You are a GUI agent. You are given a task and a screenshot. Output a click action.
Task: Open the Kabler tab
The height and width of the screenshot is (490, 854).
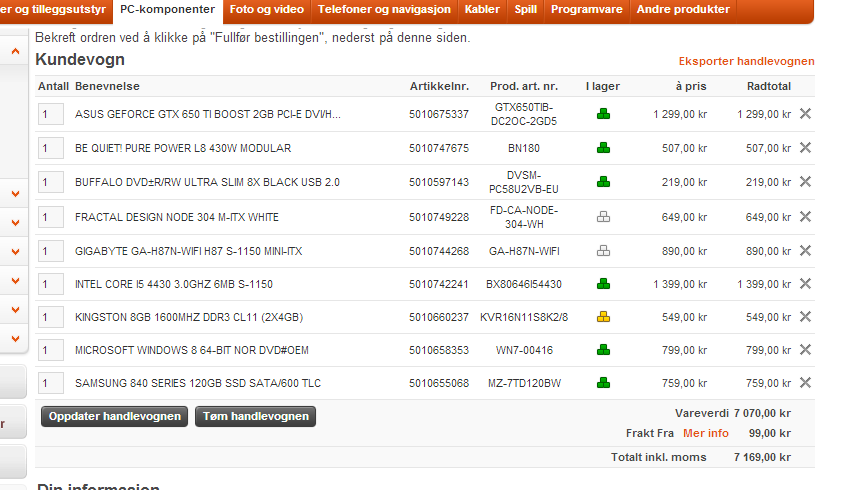click(482, 10)
